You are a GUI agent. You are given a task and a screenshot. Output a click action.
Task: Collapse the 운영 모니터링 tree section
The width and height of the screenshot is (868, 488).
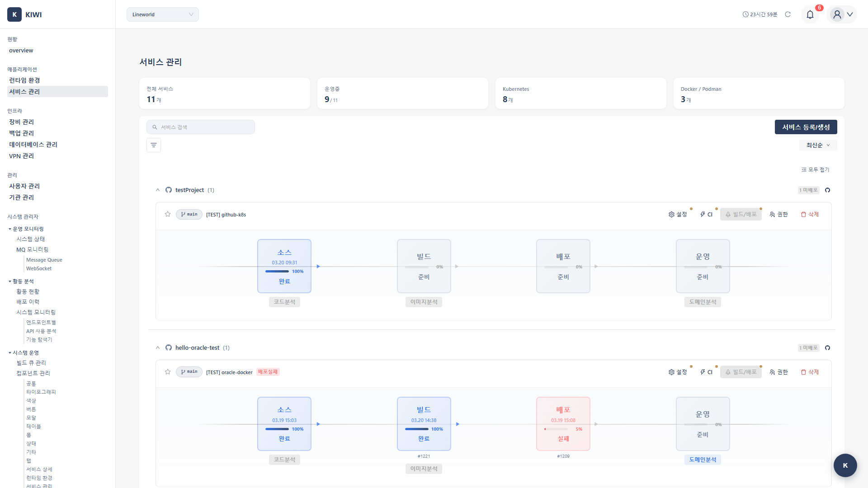point(10,229)
